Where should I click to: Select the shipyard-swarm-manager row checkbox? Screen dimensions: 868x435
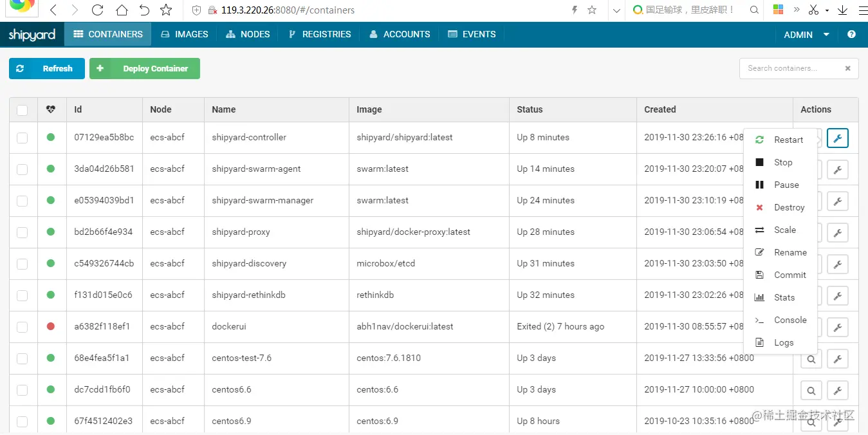click(x=23, y=201)
